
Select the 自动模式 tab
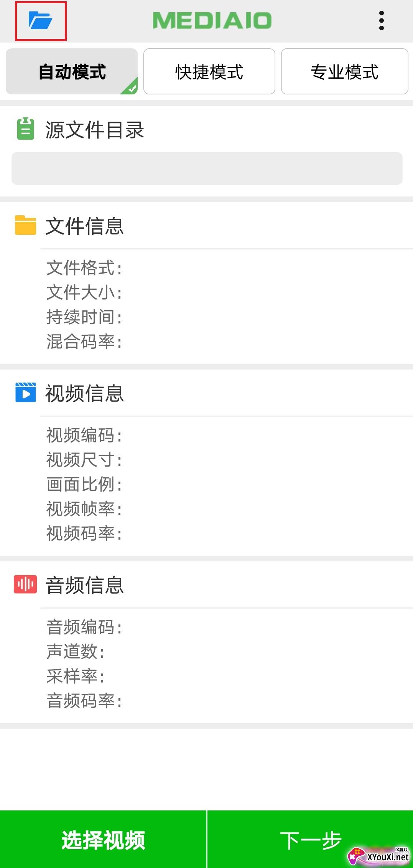[x=72, y=72]
